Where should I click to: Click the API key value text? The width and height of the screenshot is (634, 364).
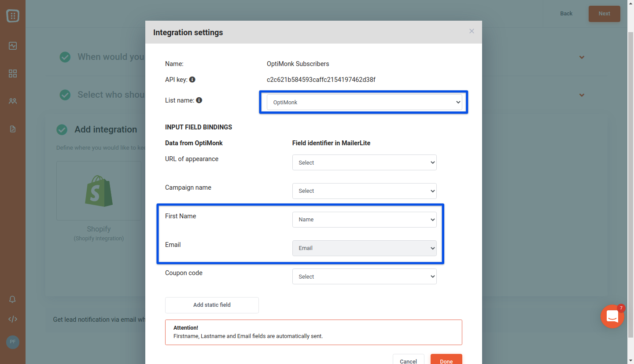point(321,80)
